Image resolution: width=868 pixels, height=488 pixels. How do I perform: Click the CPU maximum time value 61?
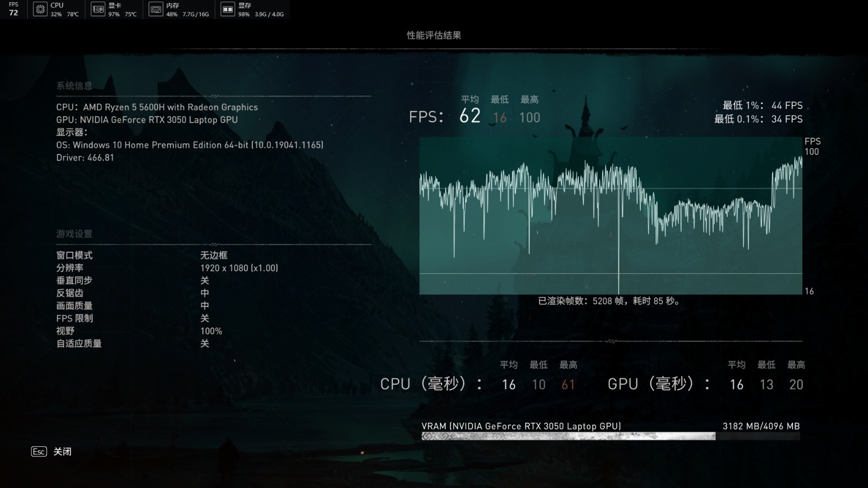568,384
